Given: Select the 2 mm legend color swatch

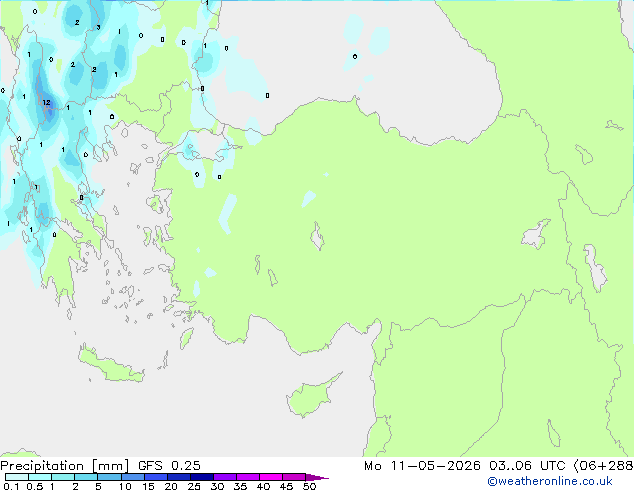Looking at the screenshot, I should (x=86, y=477).
